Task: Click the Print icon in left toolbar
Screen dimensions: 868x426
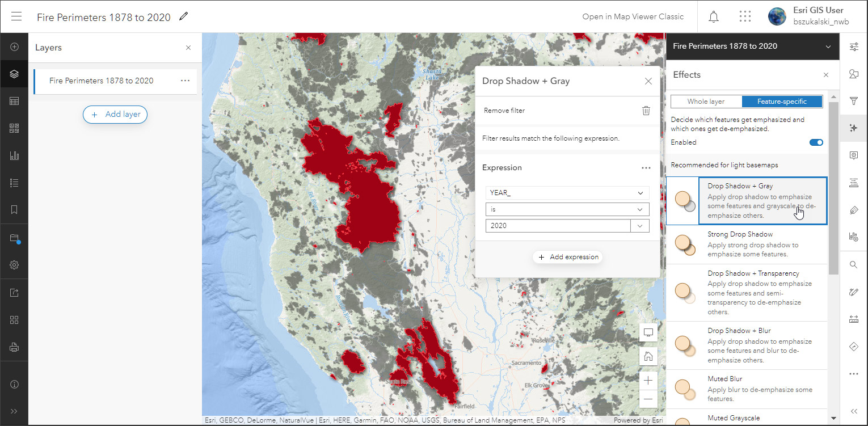Action: click(x=15, y=347)
